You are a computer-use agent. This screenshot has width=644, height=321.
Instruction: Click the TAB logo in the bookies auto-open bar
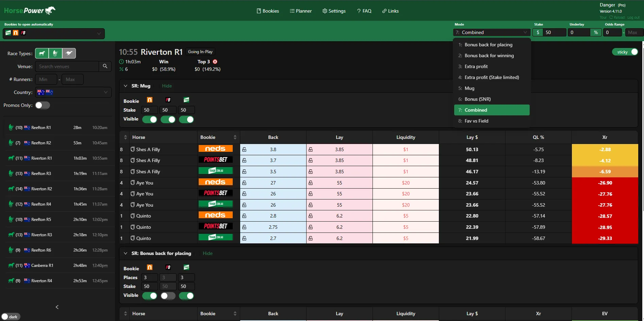point(7,33)
